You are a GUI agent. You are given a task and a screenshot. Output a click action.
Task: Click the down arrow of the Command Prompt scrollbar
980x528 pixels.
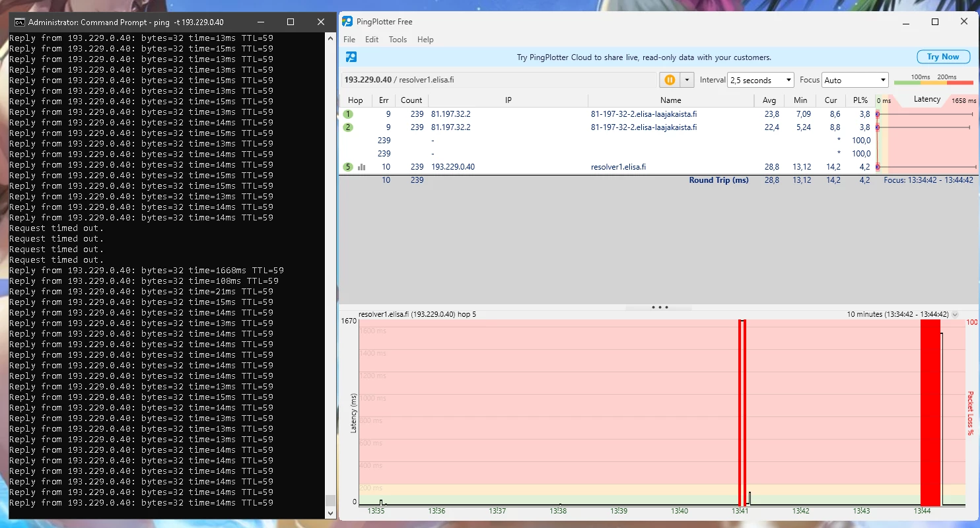tap(331, 512)
